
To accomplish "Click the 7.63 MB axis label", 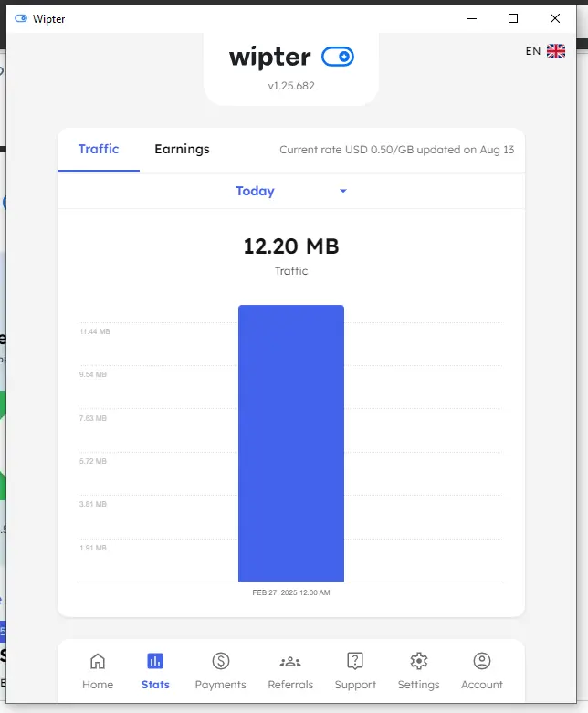I will (93, 418).
